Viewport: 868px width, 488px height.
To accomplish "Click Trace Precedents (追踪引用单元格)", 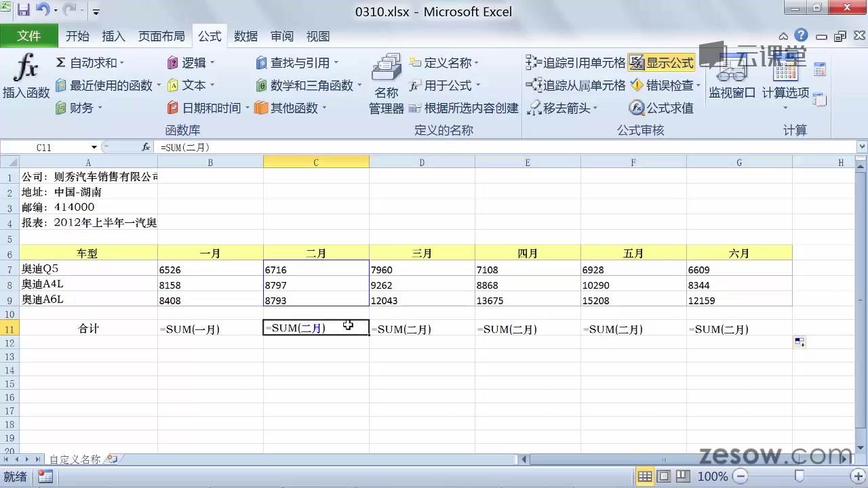I will click(576, 63).
